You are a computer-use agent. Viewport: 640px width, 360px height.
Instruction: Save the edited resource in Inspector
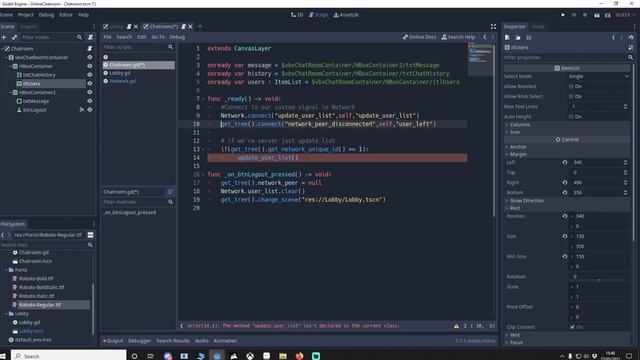coord(529,37)
